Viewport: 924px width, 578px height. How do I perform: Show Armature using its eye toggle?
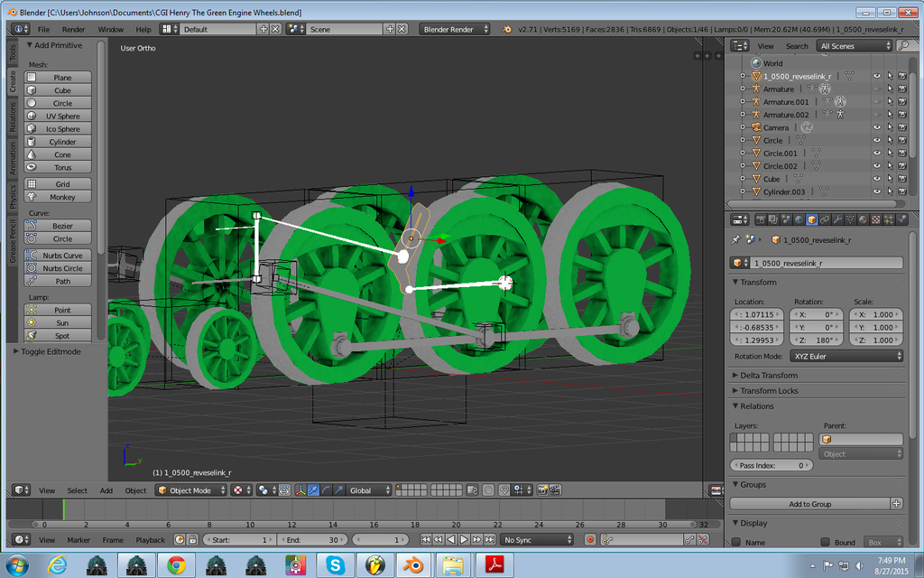tap(877, 89)
